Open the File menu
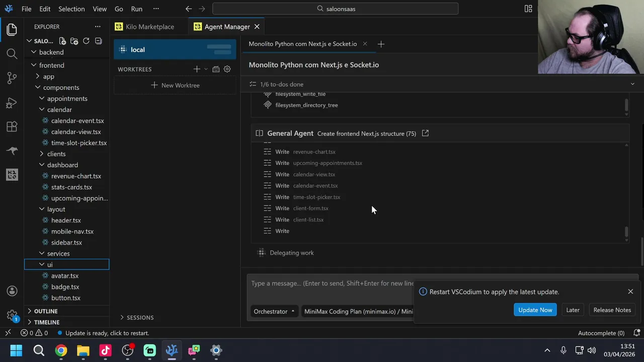Viewport: 644px width, 362px height. click(x=27, y=9)
